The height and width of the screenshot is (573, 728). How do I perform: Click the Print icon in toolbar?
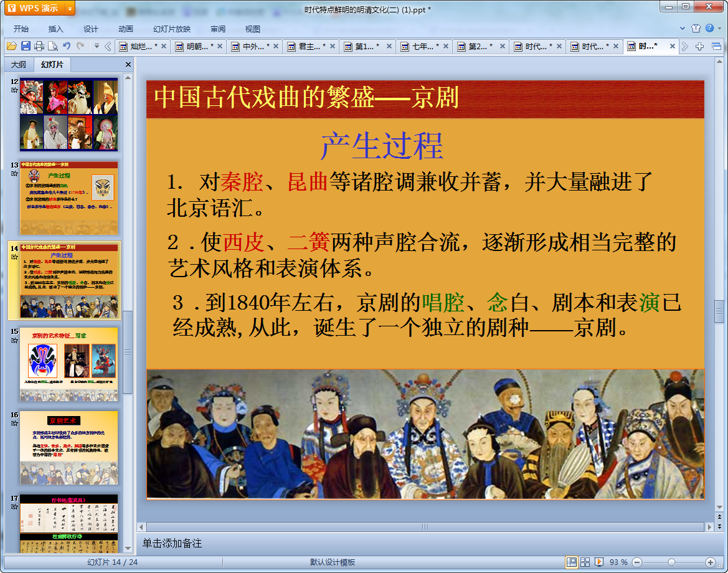tap(39, 46)
